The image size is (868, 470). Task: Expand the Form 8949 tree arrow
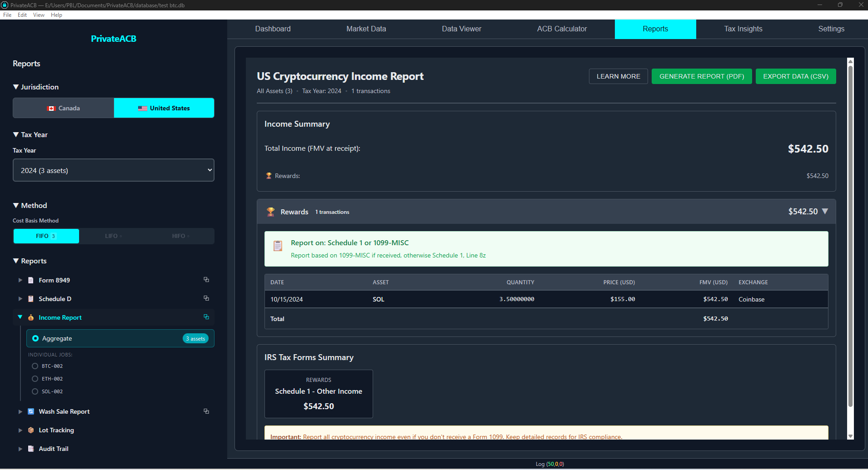pos(20,280)
